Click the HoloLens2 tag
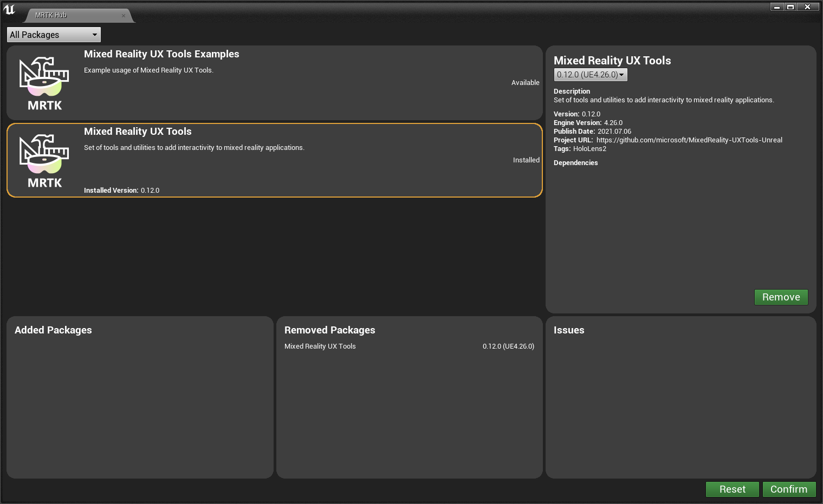The width and height of the screenshot is (823, 504). [589, 148]
